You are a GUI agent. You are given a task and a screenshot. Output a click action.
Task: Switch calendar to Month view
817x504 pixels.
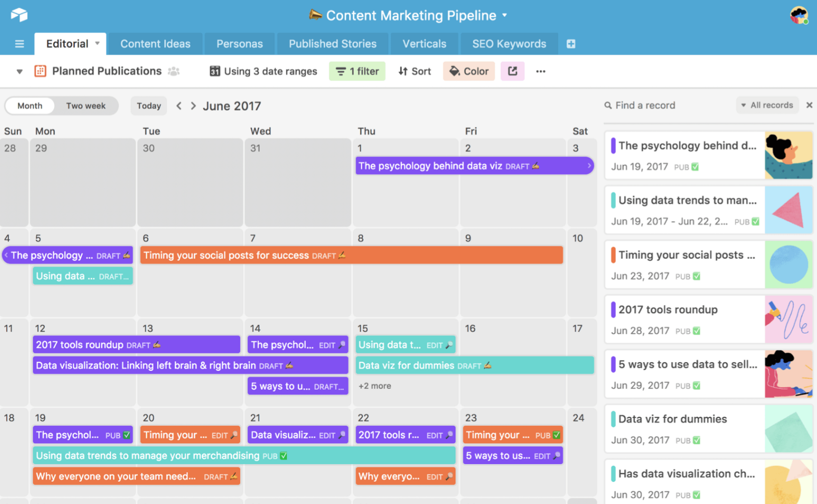(x=30, y=106)
